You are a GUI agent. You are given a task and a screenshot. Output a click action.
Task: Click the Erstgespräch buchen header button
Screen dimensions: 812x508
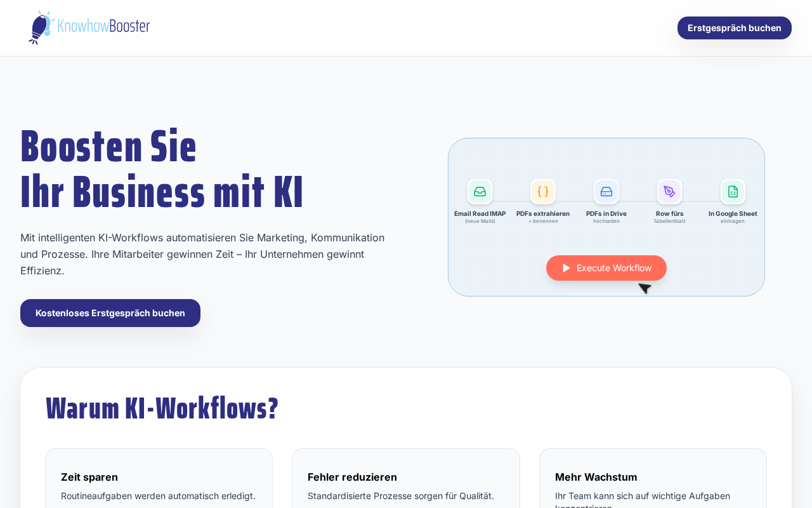click(x=735, y=28)
